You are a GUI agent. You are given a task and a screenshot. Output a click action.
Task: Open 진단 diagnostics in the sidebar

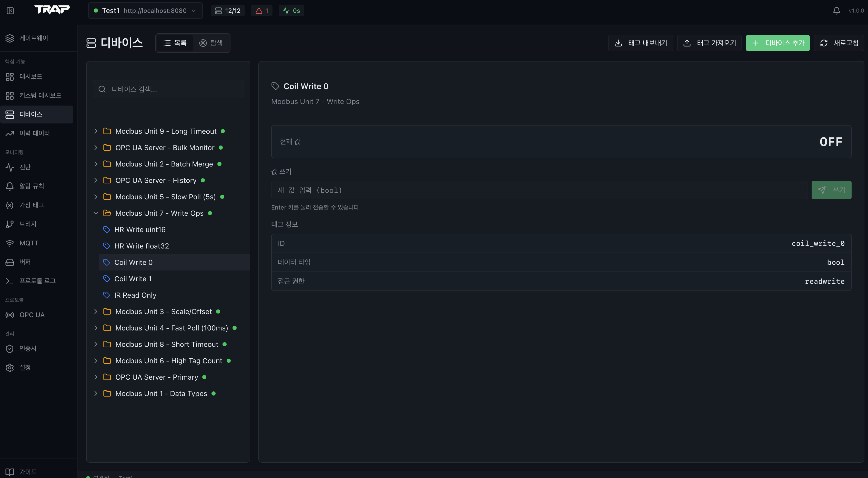[25, 167]
